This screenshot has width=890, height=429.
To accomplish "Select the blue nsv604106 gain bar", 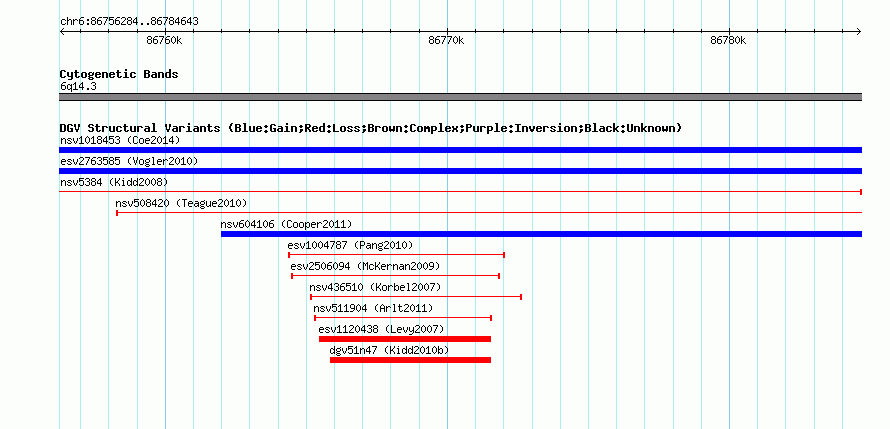I will [541, 234].
